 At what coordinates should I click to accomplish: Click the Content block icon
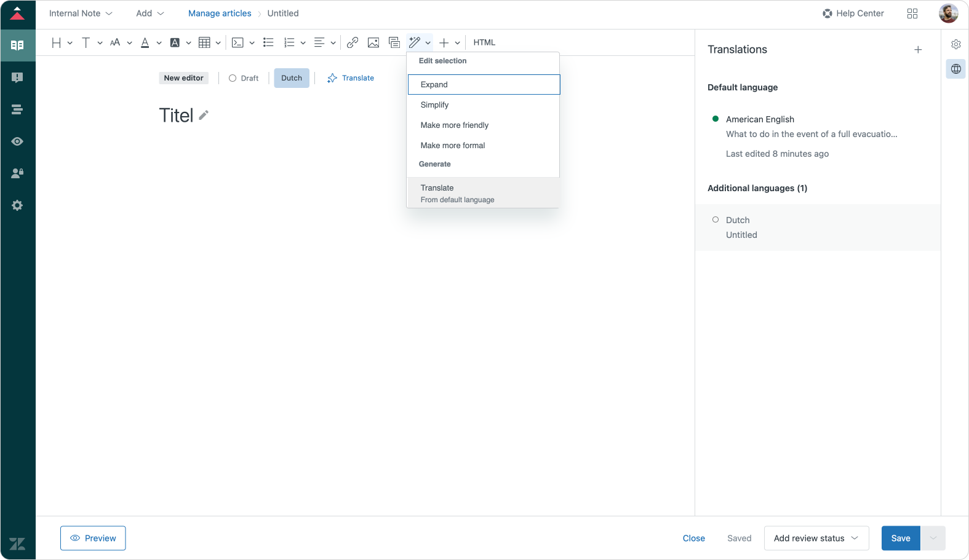click(x=394, y=42)
